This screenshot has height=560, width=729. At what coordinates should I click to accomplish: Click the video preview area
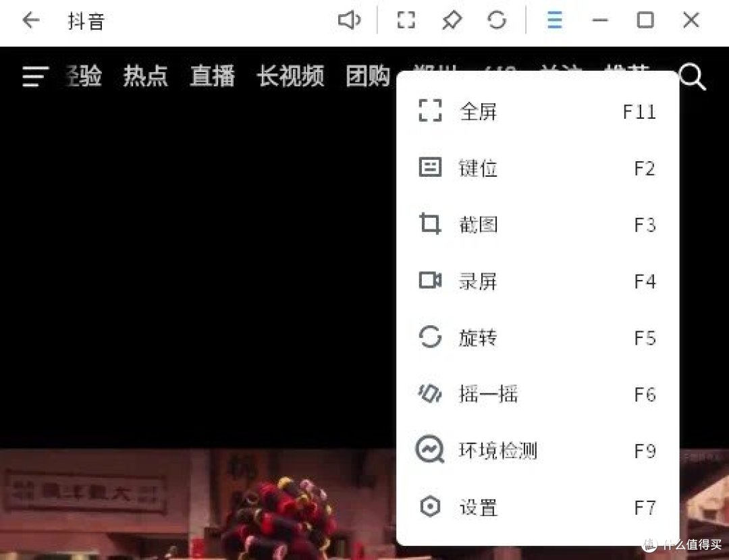point(198,504)
